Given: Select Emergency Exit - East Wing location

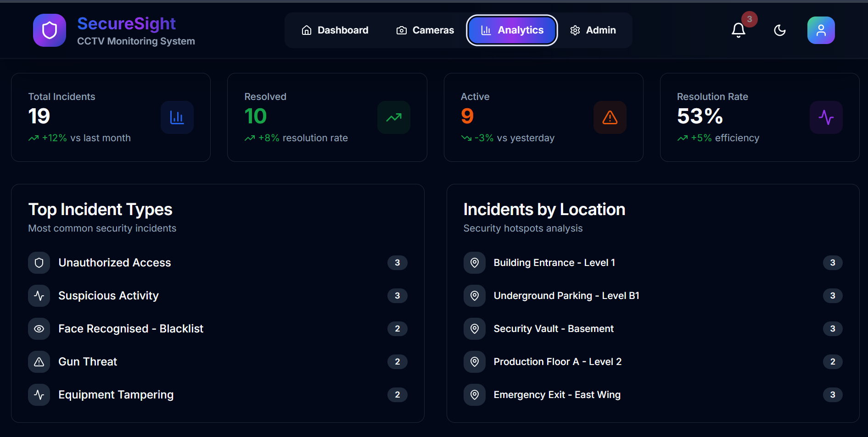Looking at the screenshot, I should tap(557, 395).
